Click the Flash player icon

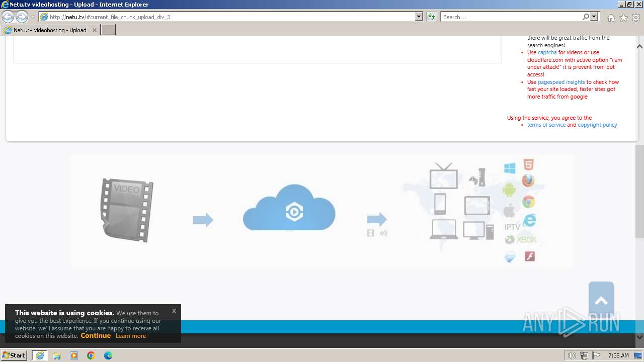529,256
